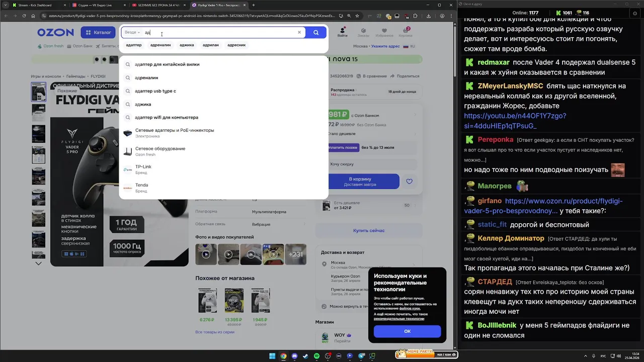Select the адресник suggestion chip

click(x=236, y=45)
